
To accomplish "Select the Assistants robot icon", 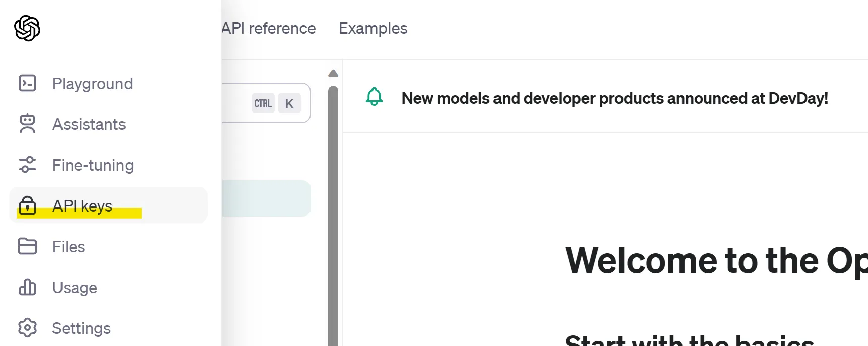I will [x=27, y=124].
